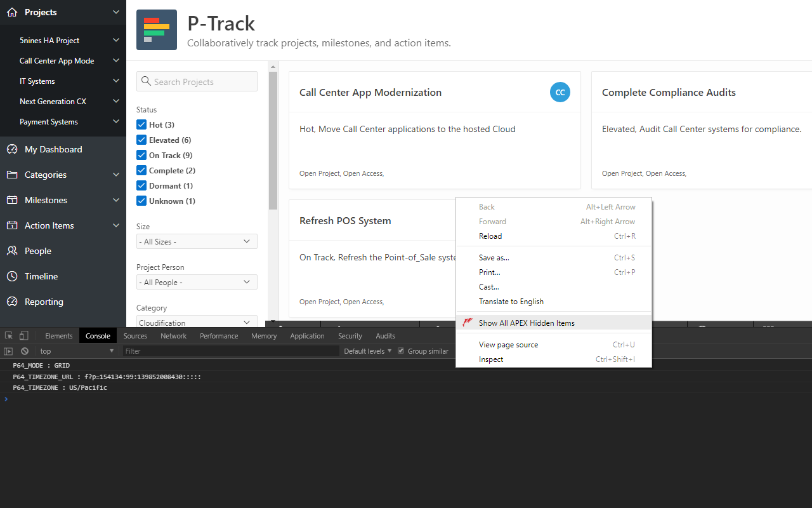Expand the Payment Systems chevron

pyautogui.click(x=115, y=121)
